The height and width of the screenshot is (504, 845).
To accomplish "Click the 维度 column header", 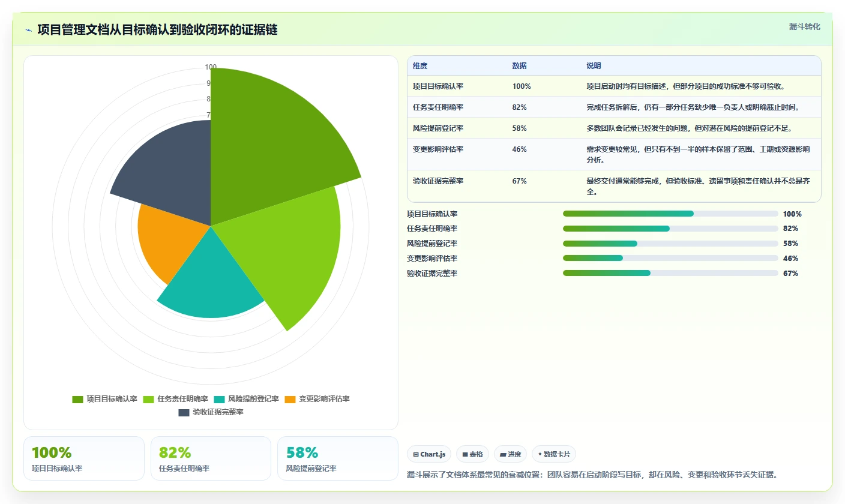I will click(420, 66).
